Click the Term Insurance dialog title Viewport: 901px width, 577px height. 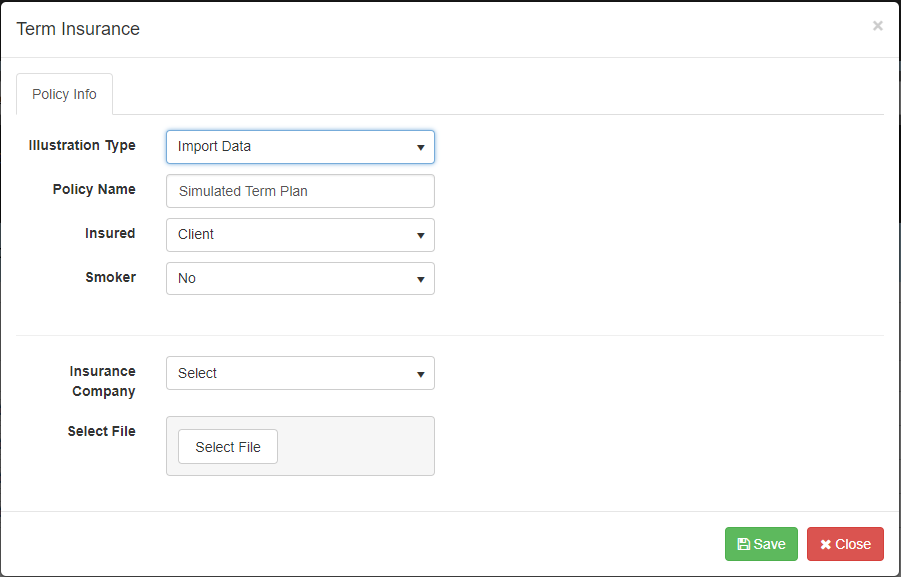pos(78,29)
